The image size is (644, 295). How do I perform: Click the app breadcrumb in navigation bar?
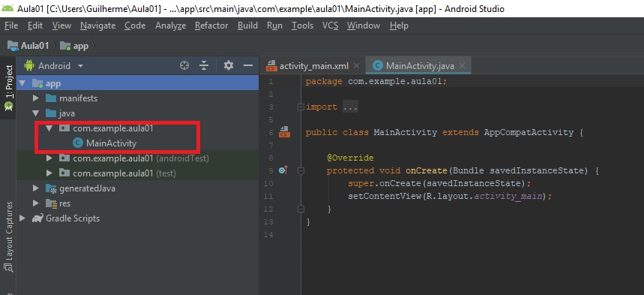[74, 46]
